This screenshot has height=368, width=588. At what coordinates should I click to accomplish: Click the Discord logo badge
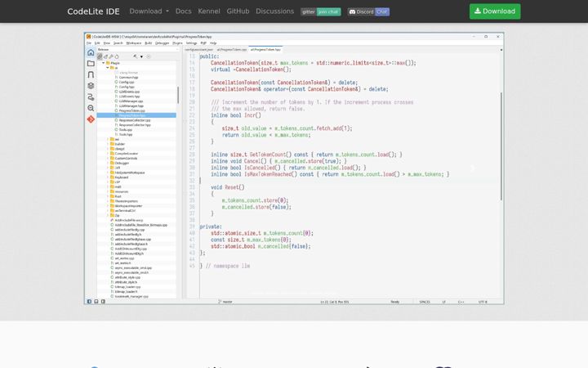(x=368, y=11)
